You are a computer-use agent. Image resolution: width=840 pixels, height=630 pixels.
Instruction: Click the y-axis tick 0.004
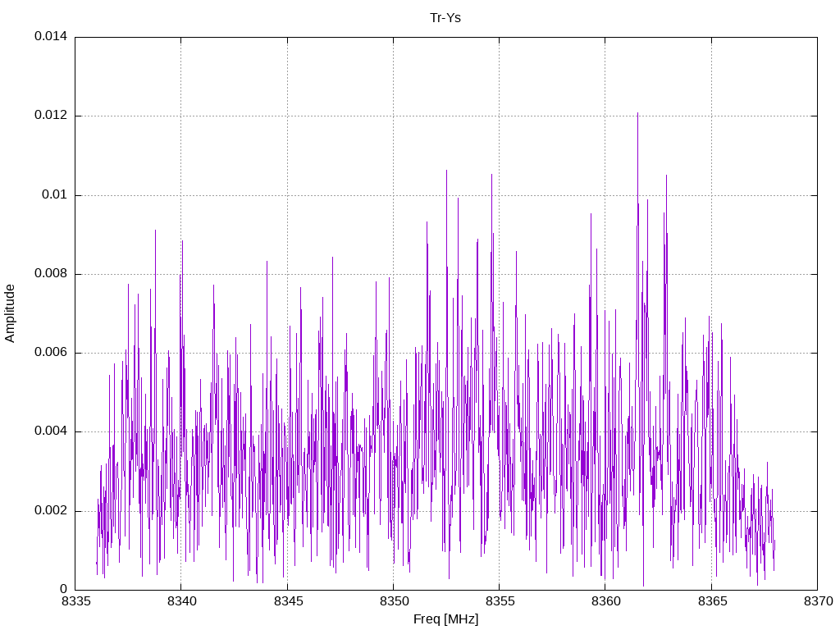pyautogui.click(x=51, y=431)
